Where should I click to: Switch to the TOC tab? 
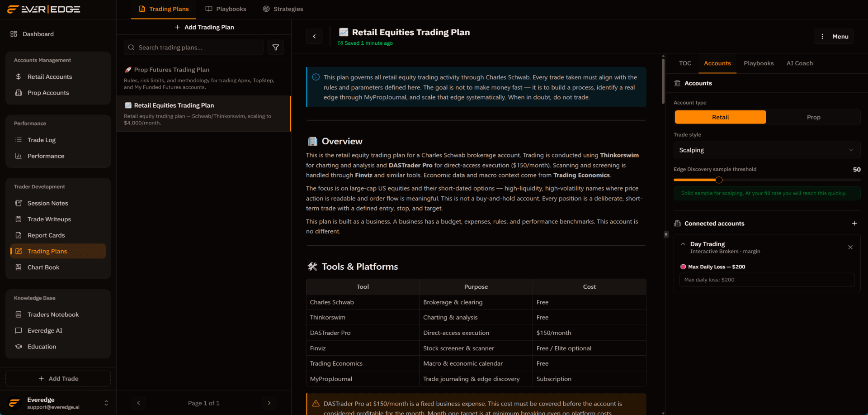pyautogui.click(x=685, y=63)
